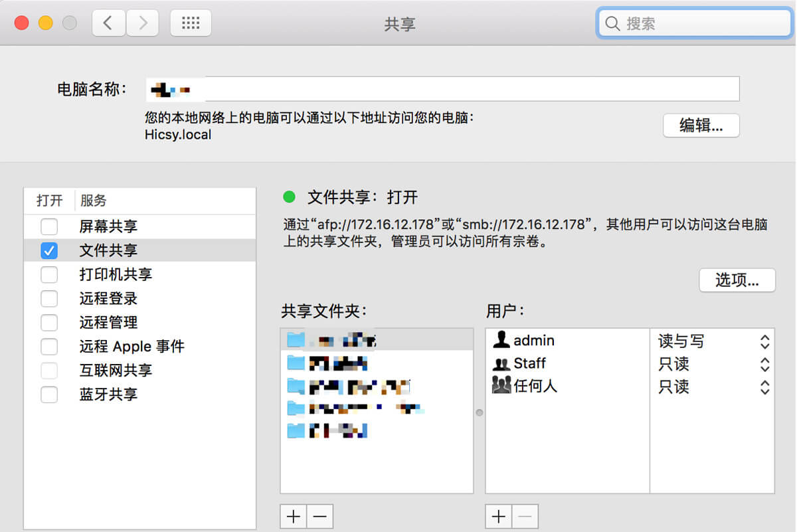Enable 远程登录 checkbox
The height and width of the screenshot is (532, 797).
(49, 298)
